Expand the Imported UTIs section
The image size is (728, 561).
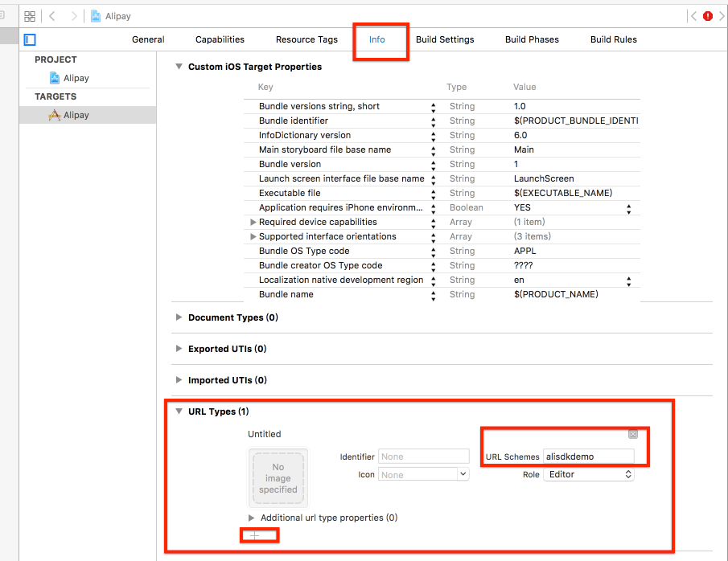tap(179, 380)
